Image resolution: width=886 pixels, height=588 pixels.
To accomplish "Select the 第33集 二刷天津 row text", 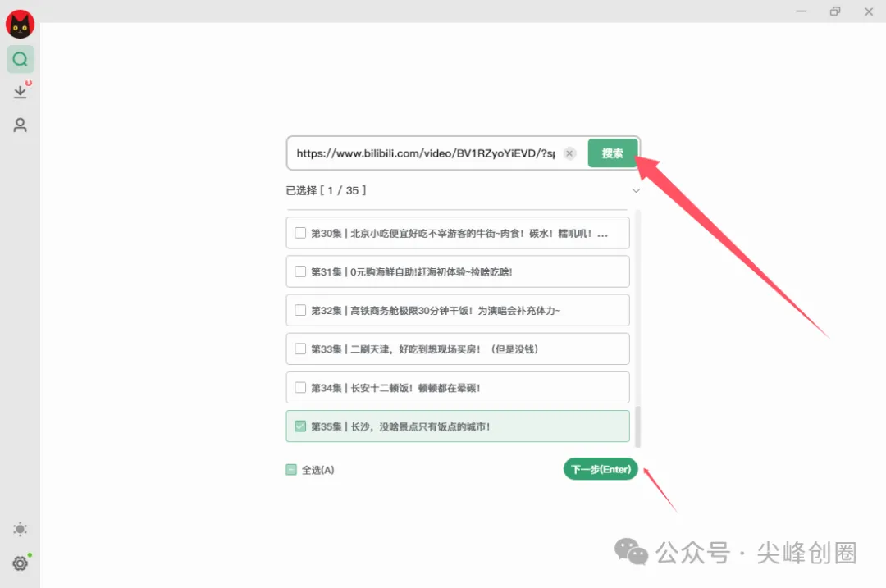I will (424, 349).
